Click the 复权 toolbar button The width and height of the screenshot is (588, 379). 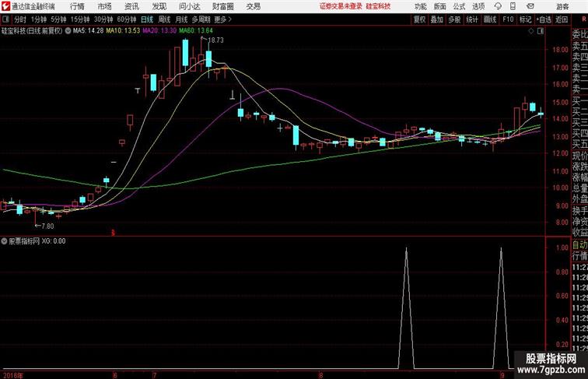[420, 19]
